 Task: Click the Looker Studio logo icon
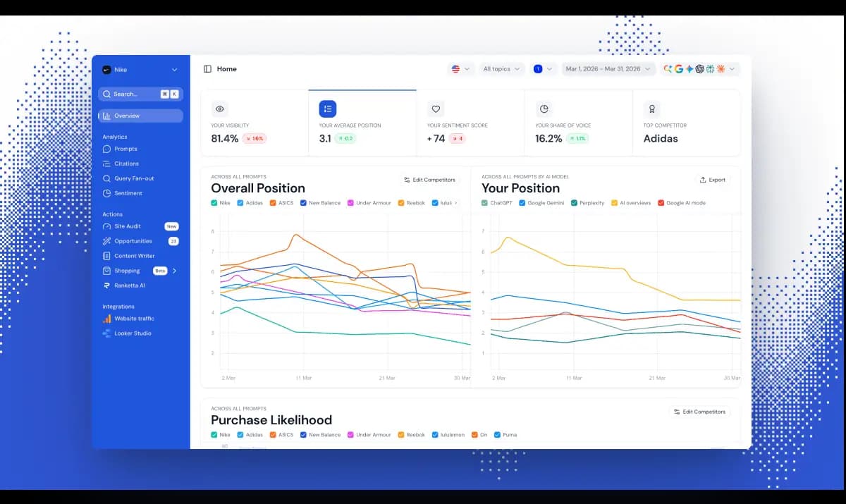(x=106, y=333)
